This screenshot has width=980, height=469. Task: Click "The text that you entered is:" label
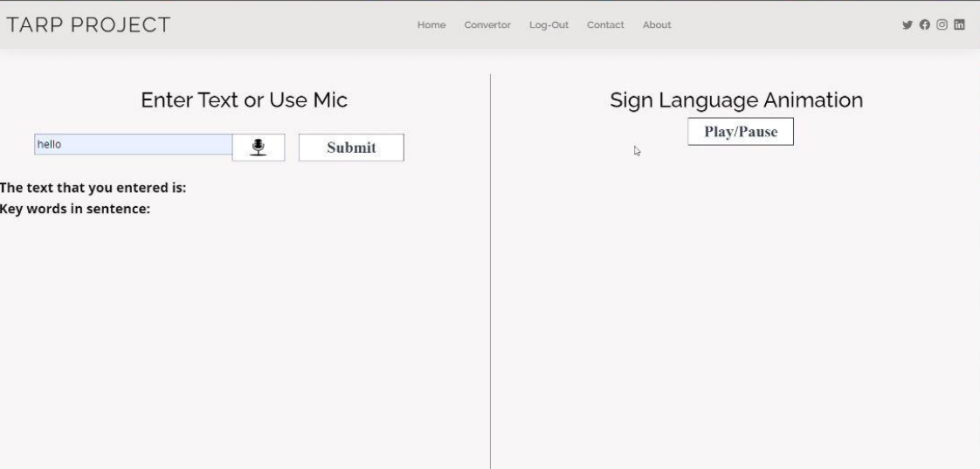pyautogui.click(x=93, y=188)
